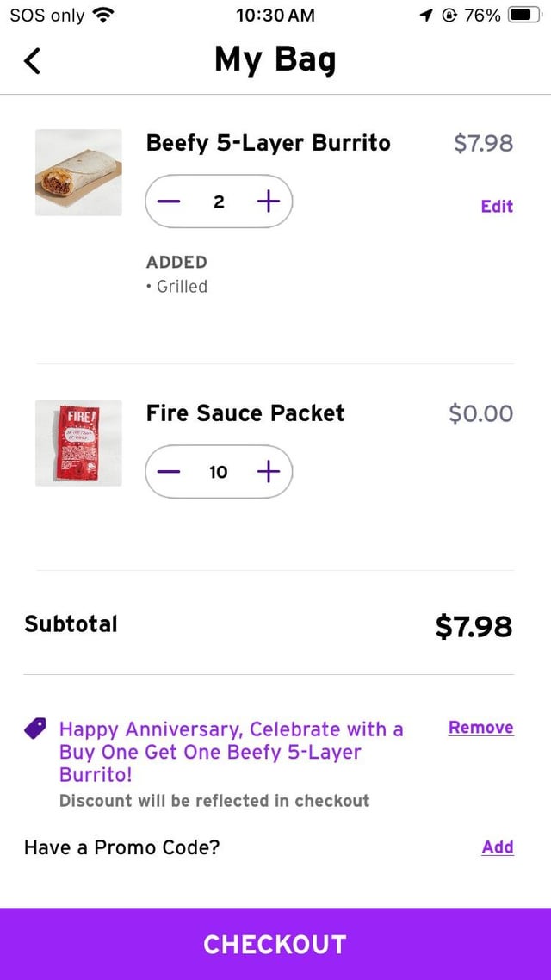Screen dimensions: 551x980
Task: Tap the purple offer tag icon
Action: click(x=35, y=729)
